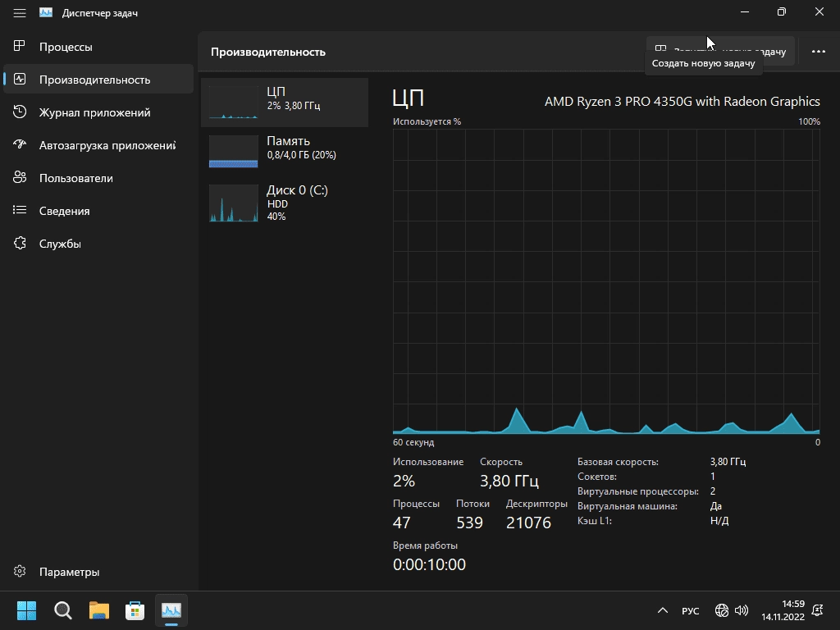Select the Диск 0 (C:) HDD entry
The image size is (840, 630).
click(x=285, y=203)
